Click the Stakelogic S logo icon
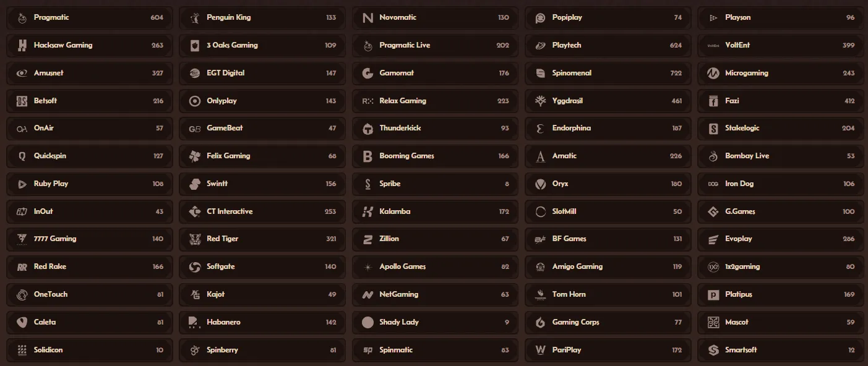Image resolution: width=868 pixels, height=366 pixels. 713,128
